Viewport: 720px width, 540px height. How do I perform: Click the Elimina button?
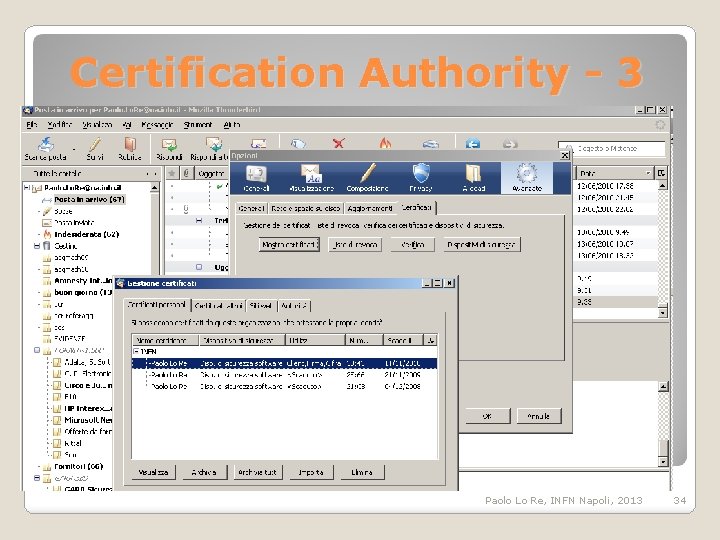362,472
